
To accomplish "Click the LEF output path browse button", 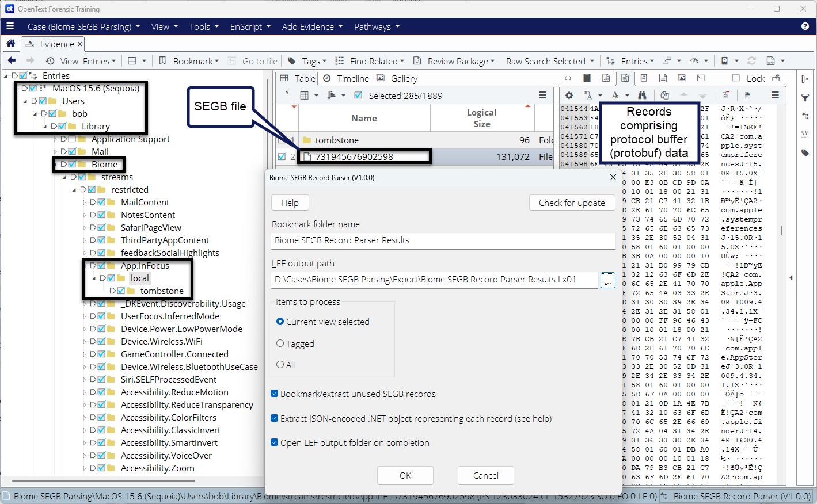I will click(x=607, y=280).
